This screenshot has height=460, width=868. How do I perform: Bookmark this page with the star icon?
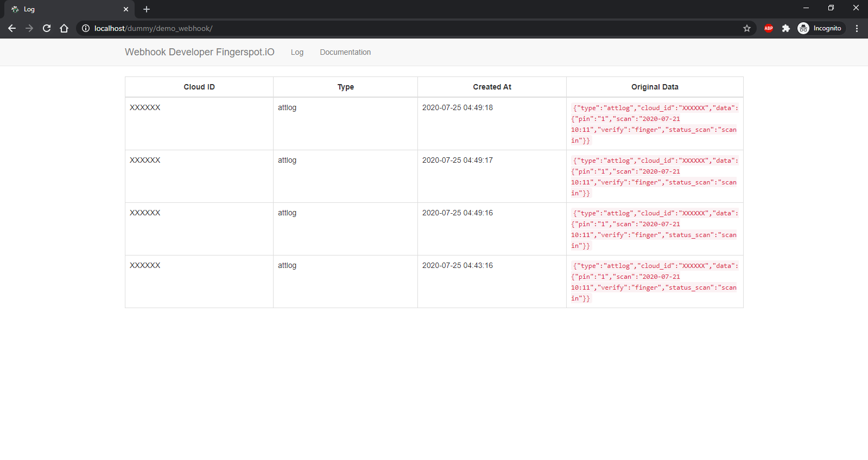click(747, 28)
